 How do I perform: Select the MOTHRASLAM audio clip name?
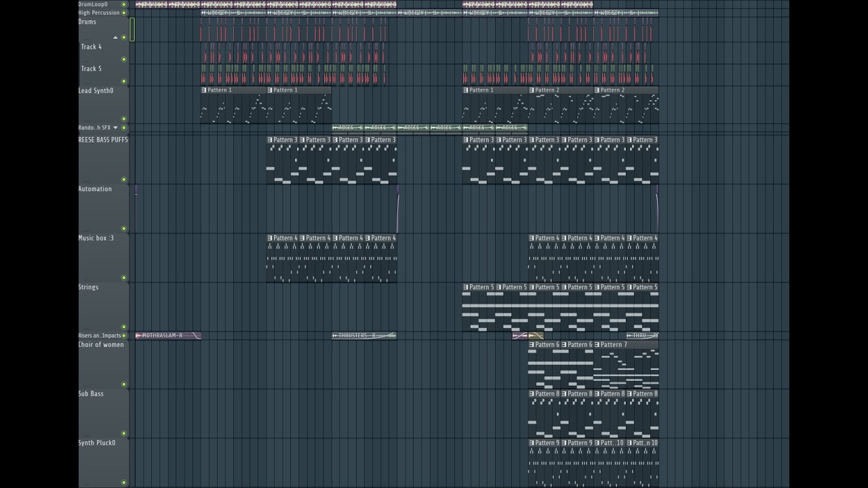[x=162, y=335]
